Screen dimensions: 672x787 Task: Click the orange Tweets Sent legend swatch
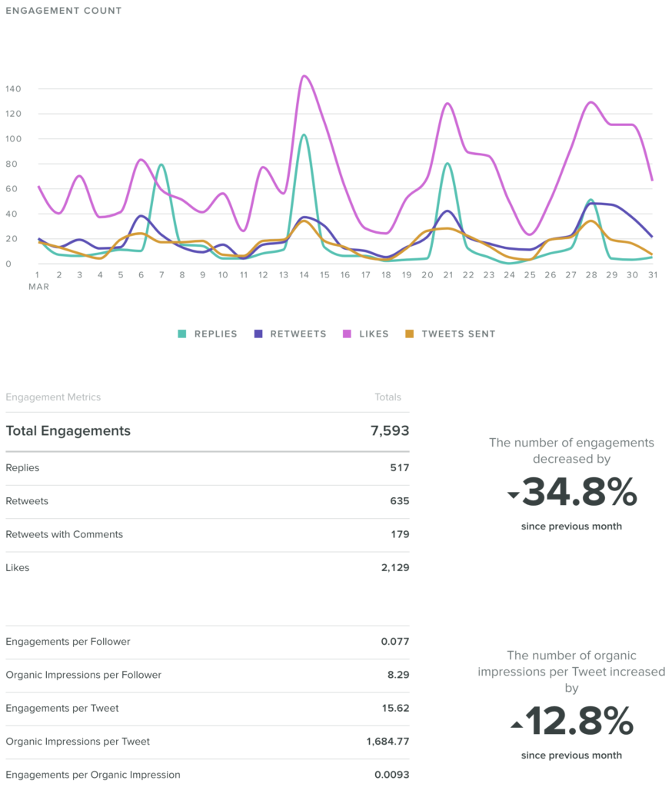[x=411, y=334]
